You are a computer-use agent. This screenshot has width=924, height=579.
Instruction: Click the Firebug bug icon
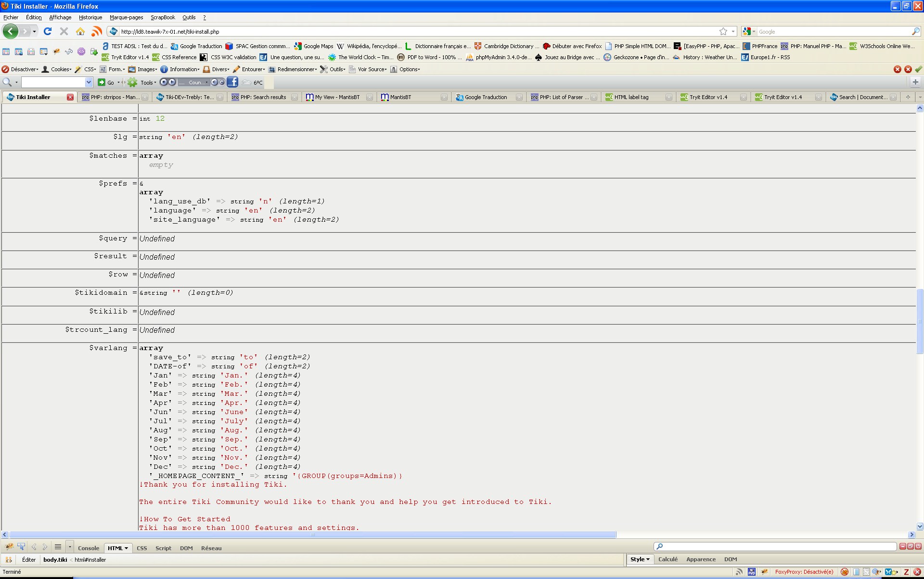pyautogui.click(x=9, y=547)
